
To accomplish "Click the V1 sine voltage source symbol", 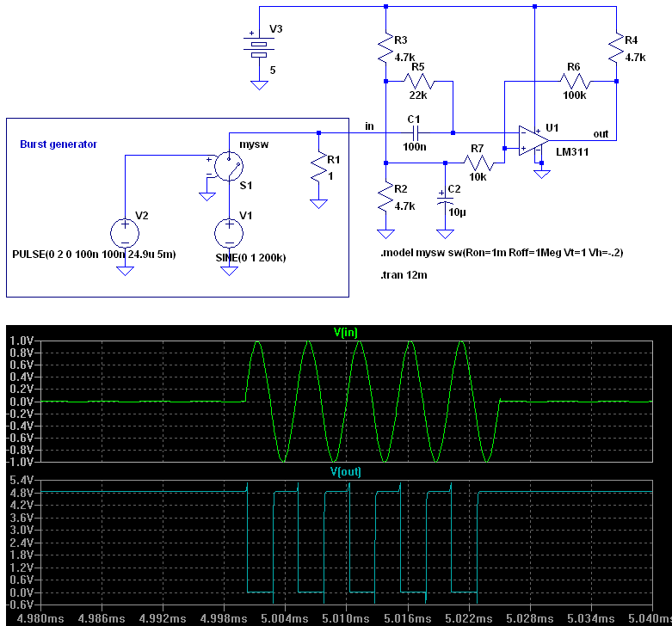I will coord(229,233).
